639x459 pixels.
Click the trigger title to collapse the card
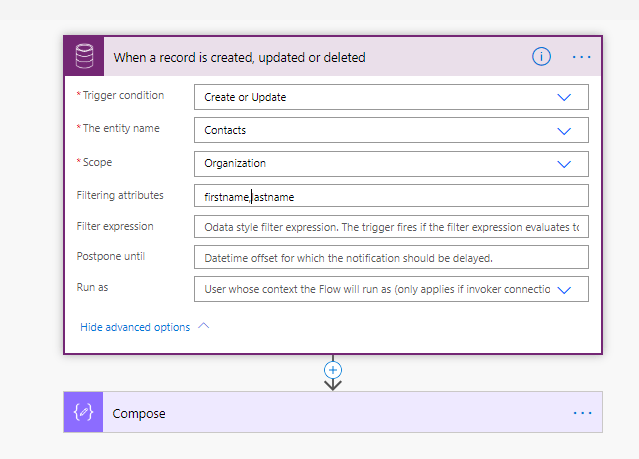(x=239, y=58)
